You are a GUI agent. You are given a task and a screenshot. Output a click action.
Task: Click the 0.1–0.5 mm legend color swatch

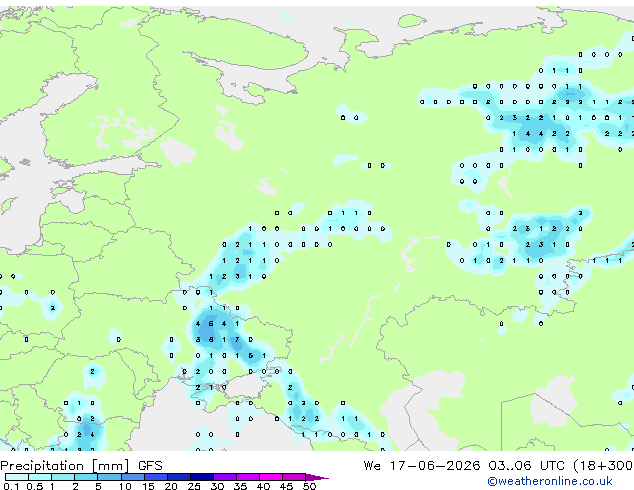pos(17,477)
